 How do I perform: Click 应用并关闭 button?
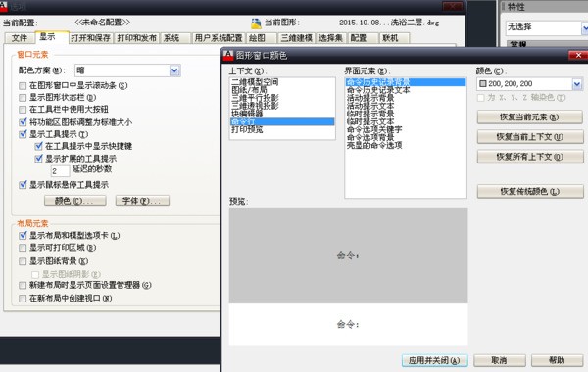pyautogui.click(x=434, y=361)
